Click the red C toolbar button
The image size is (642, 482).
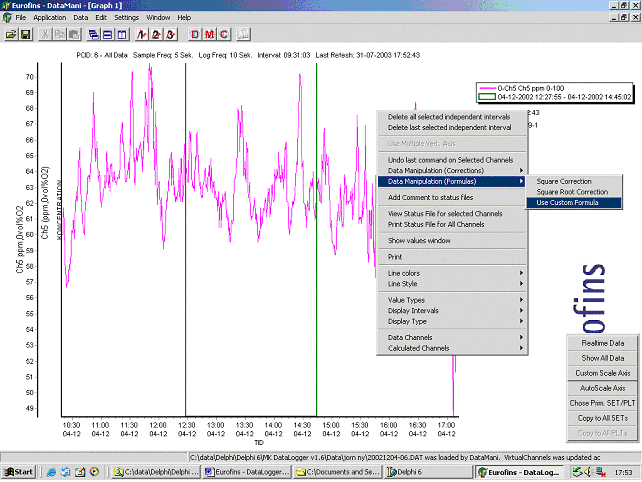coord(224,34)
